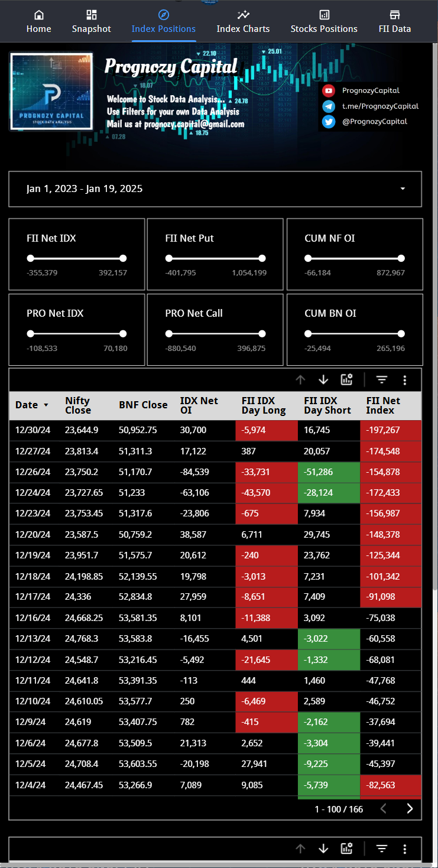The image size is (438, 868).
Task: Expand the date range dropdown
Action: (403, 189)
